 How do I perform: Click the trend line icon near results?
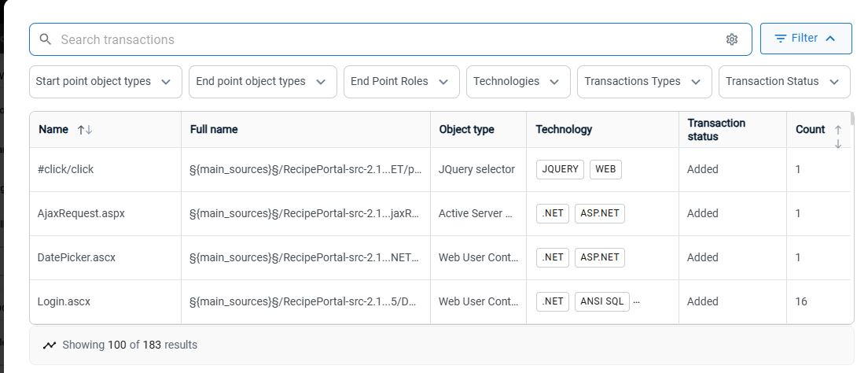pyautogui.click(x=50, y=345)
